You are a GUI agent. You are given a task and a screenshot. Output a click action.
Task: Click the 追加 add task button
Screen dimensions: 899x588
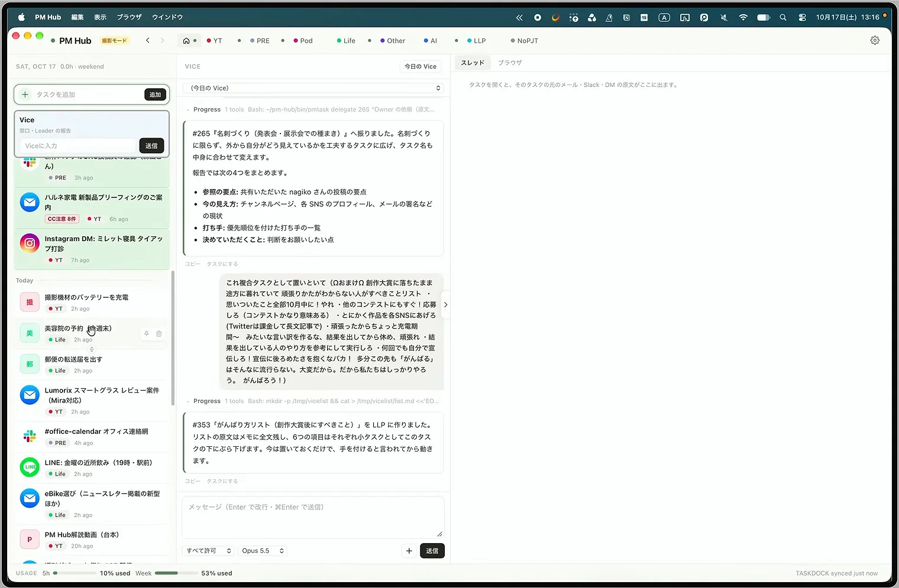pyautogui.click(x=155, y=95)
